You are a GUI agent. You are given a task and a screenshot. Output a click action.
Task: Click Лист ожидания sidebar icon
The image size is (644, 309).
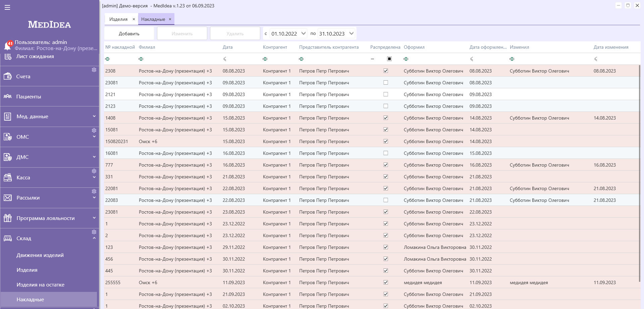[x=8, y=56]
